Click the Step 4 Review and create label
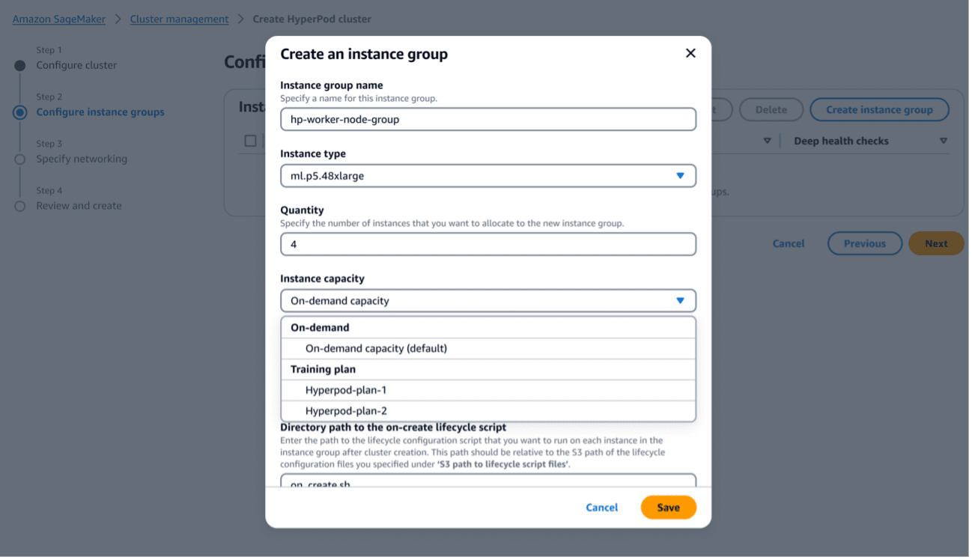 [x=78, y=205]
